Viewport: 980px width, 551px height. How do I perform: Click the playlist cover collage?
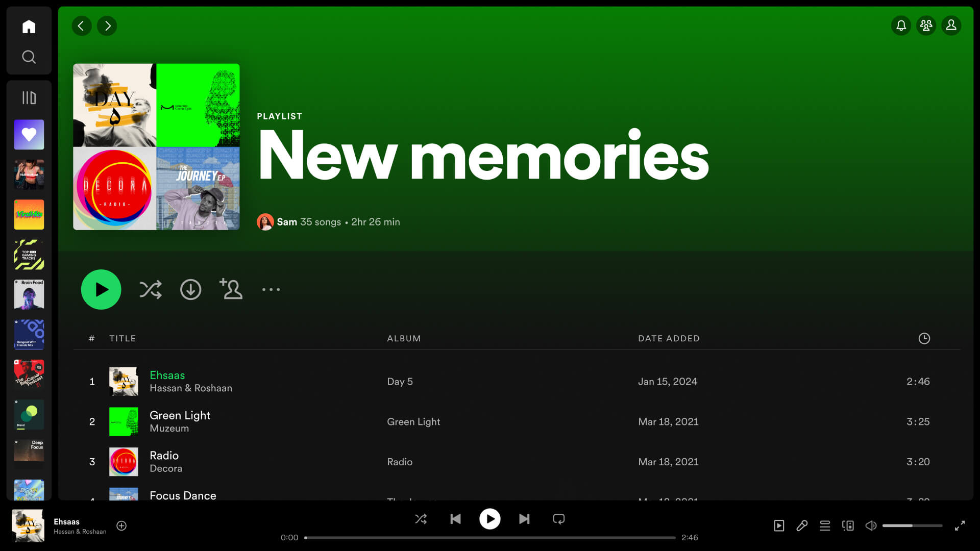tap(156, 147)
